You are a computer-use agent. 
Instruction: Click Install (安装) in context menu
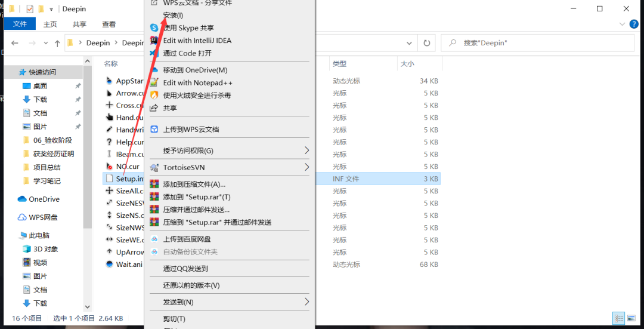click(x=173, y=15)
